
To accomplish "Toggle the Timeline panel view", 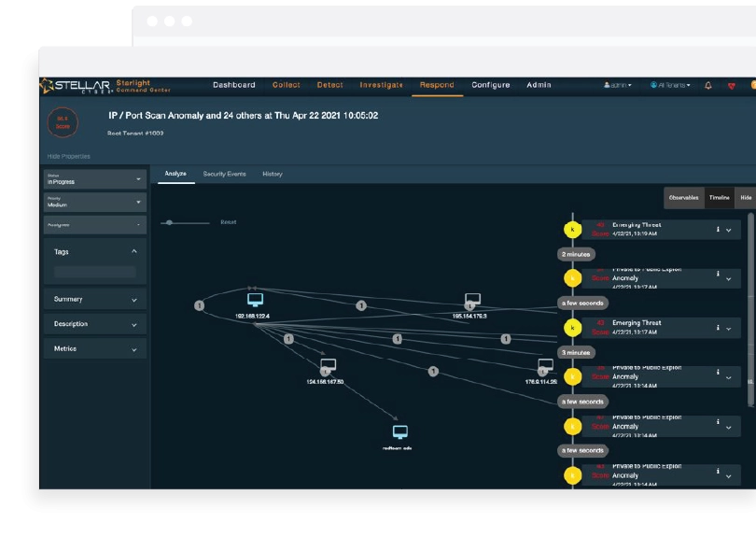I will point(719,197).
